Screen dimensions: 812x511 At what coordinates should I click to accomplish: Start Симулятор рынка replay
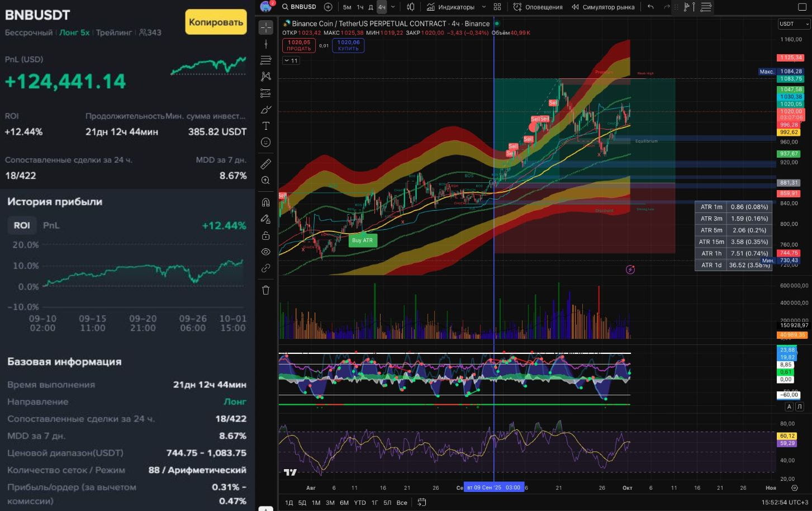coord(603,7)
